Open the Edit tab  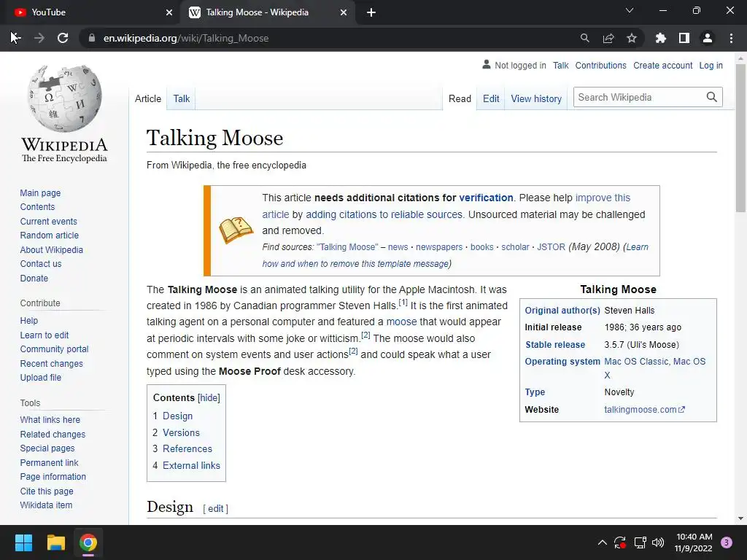point(491,98)
